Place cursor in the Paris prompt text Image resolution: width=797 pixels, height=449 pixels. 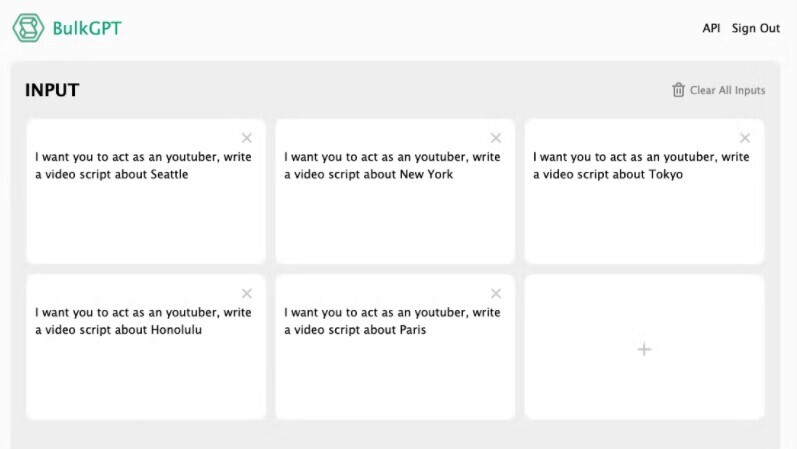click(392, 321)
